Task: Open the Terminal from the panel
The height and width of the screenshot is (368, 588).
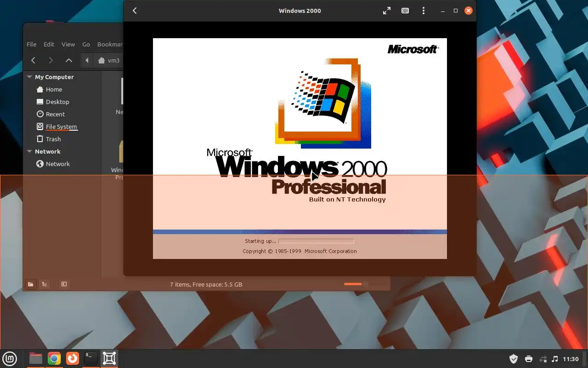Action: pyautogui.click(x=91, y=358)
